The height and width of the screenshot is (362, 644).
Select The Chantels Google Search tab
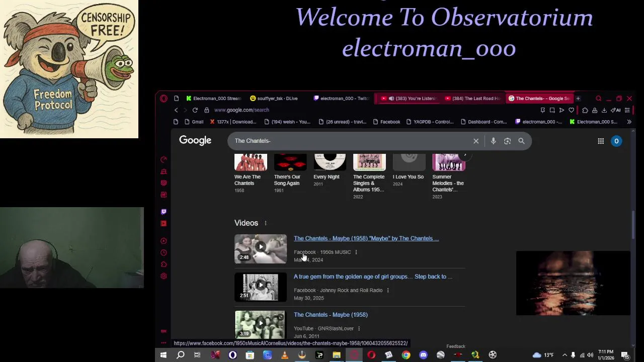point(539,99)
